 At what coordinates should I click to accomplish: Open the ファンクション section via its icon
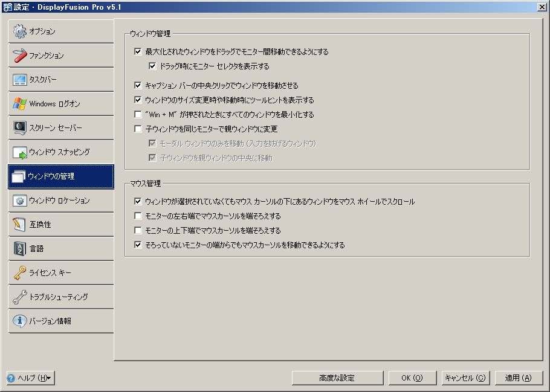(19, 55)
